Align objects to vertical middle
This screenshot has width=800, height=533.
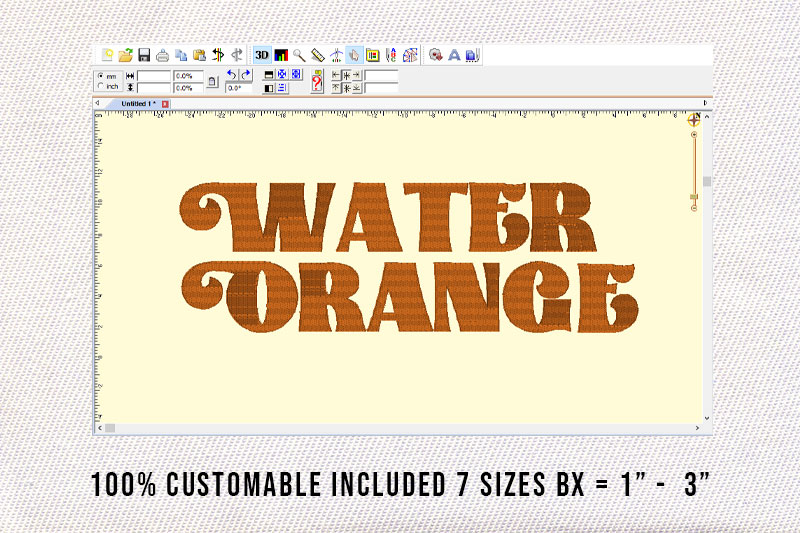[346, 88]
